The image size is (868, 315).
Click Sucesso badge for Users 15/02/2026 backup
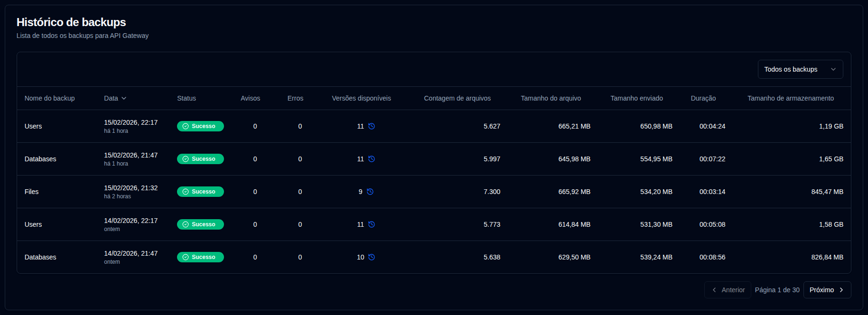[x=200, y=126]
